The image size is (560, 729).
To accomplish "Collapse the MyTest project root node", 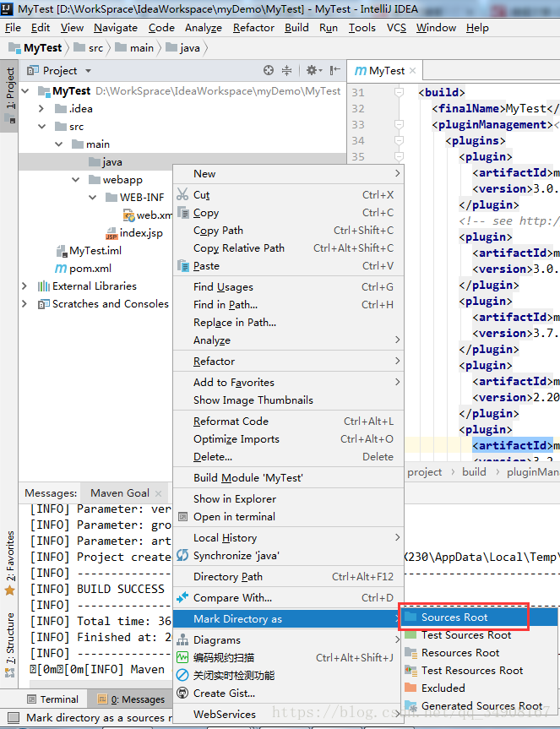I will [x=25, y=90].
